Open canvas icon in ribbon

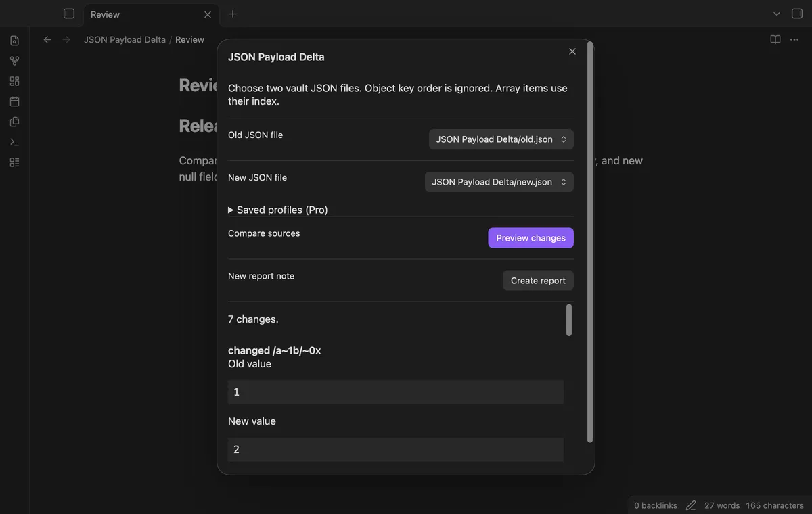pyautogui.click(x=14, y=81)
